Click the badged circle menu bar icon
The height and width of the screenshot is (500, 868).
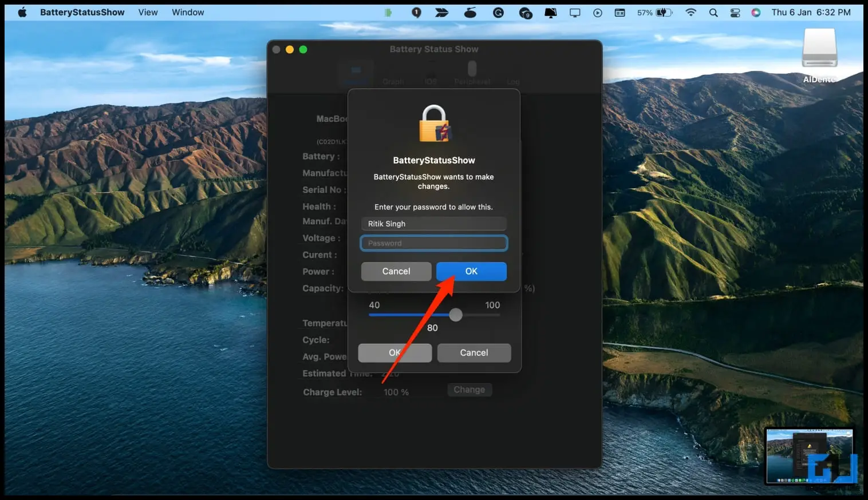pos(525,13)
